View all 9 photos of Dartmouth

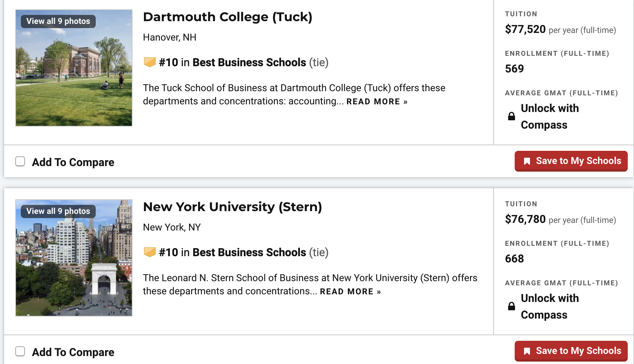coord(58,21)
